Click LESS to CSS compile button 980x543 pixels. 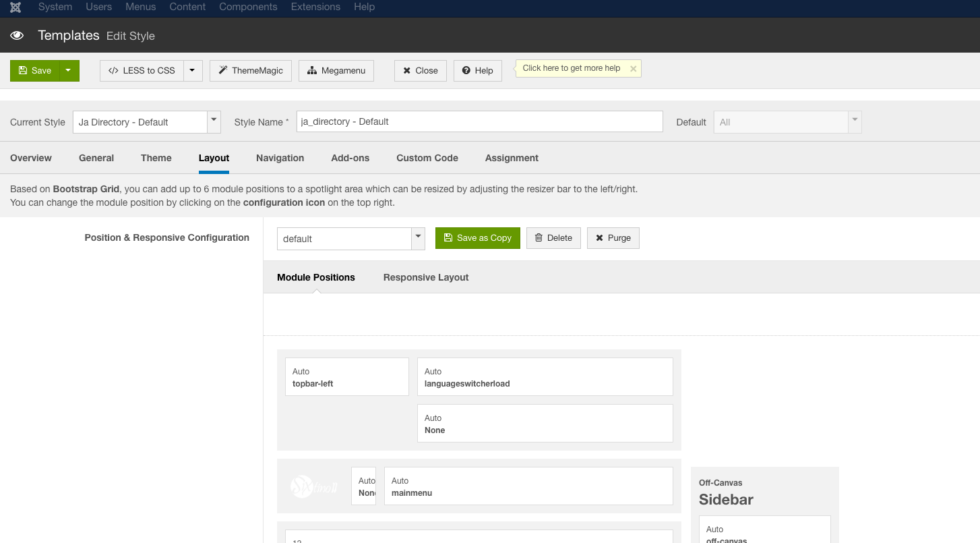(x=142, y=71)
